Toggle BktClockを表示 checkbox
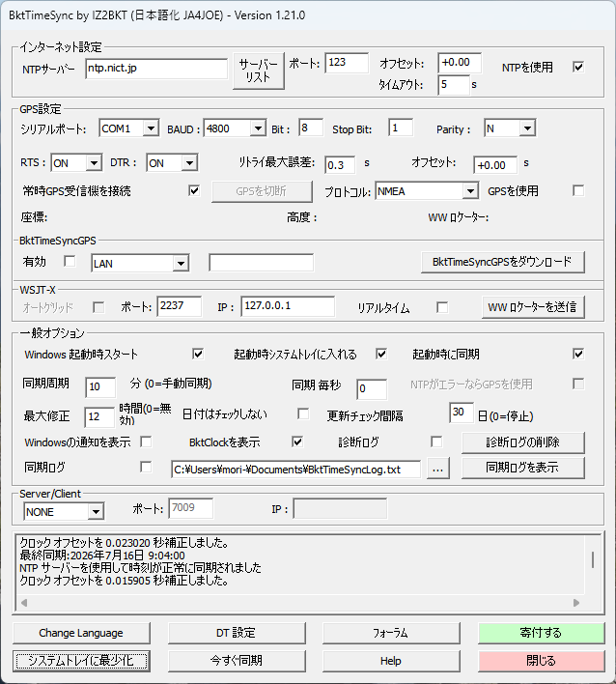This screenshot has height=684, width=616. pos(297,442)
